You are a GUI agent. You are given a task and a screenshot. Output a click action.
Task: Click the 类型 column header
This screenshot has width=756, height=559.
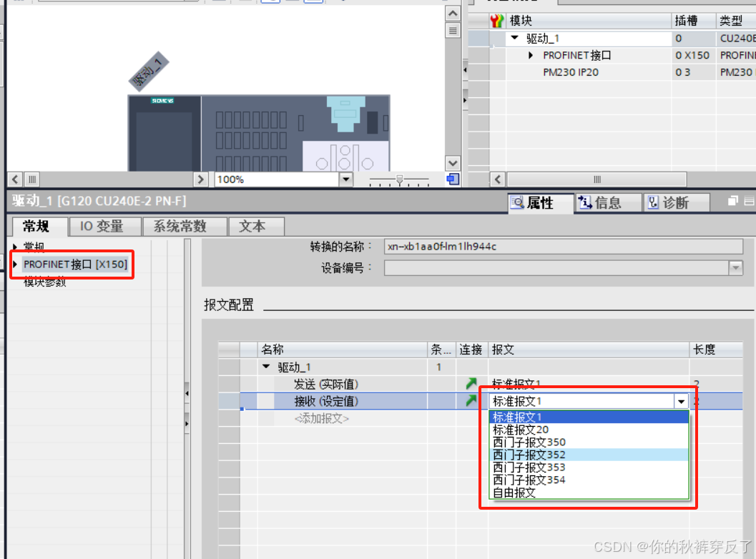[x=736, y=21]
